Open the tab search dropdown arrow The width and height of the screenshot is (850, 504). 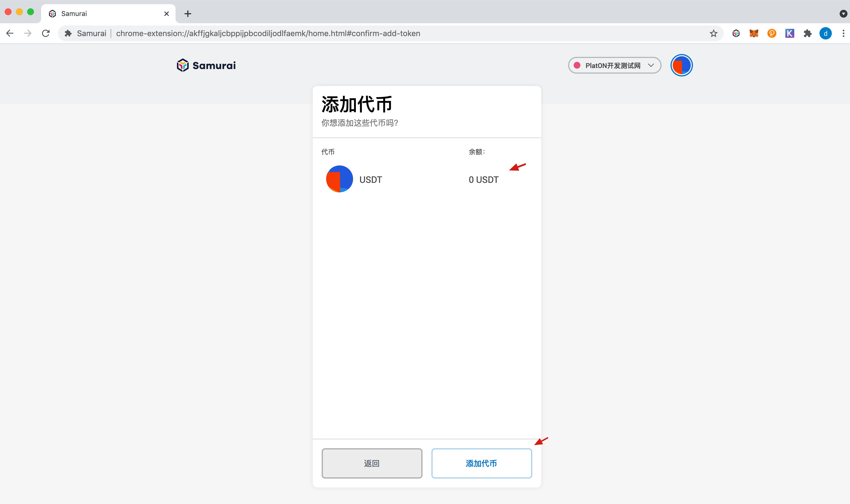(x=843, y=14)
